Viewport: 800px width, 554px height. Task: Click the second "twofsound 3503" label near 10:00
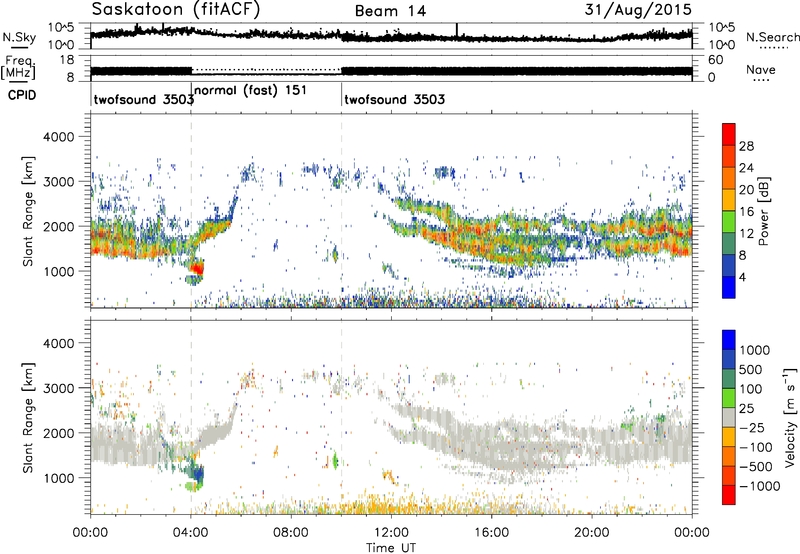[x=394, y=99]
